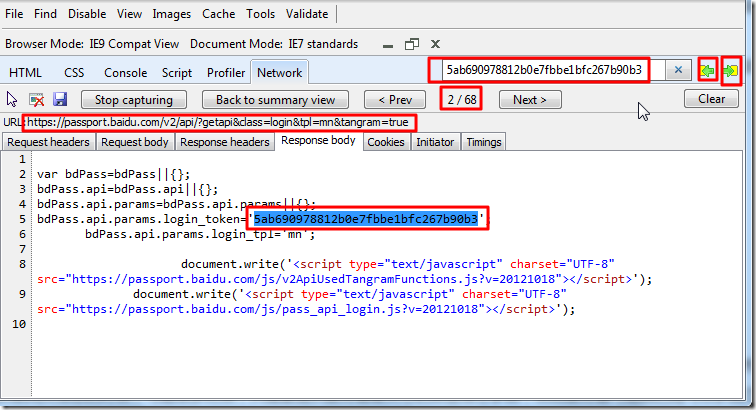Open the Request body tab
Image resolution: width=756 pixels, height=410 pixels.
pos(135,142)
